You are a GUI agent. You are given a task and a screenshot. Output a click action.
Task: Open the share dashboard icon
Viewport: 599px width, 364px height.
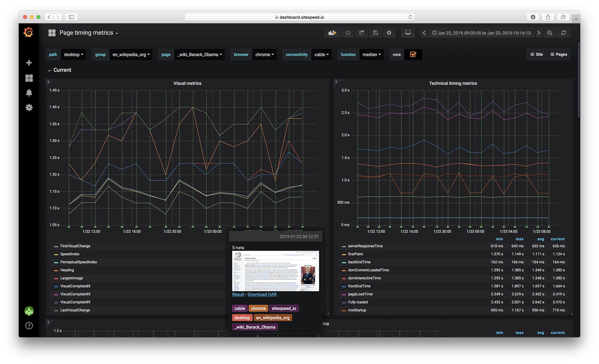pyautogui.click(x=361, y=33)
